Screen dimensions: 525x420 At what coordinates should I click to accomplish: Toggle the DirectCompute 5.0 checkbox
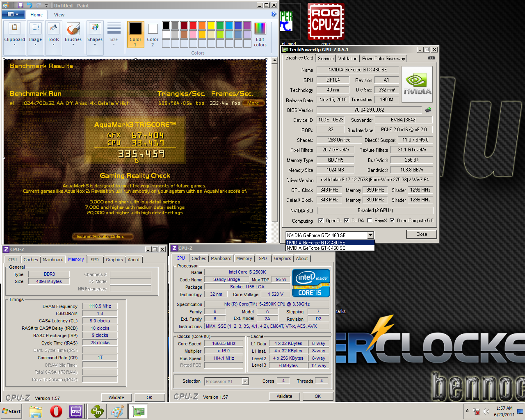392,220
